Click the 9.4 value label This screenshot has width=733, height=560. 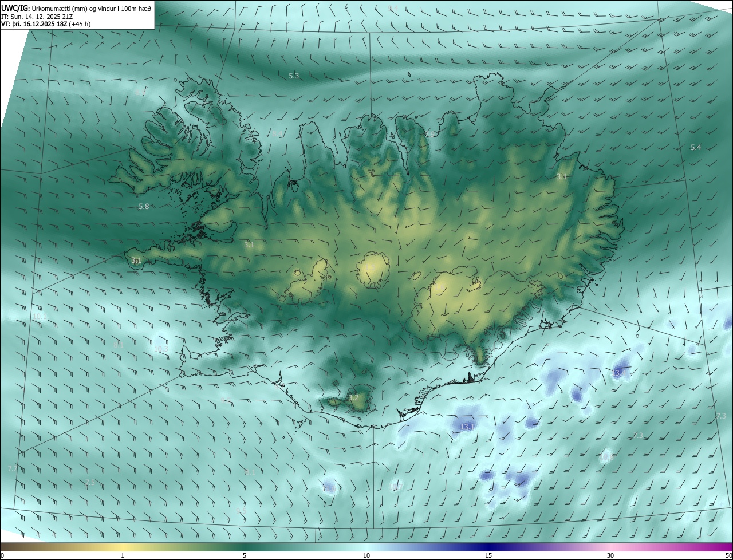tap(393, 8)
